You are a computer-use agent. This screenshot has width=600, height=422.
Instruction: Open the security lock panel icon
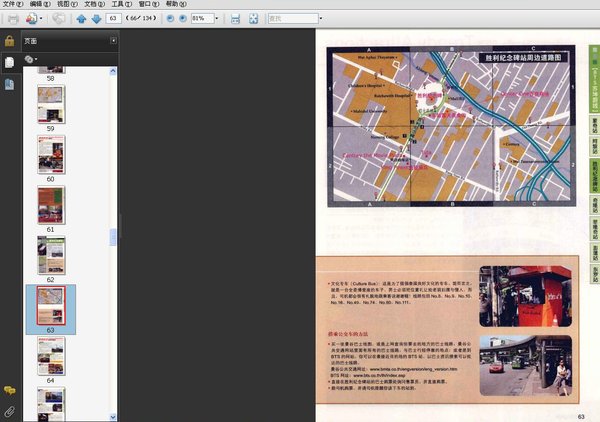pos(9,41)
